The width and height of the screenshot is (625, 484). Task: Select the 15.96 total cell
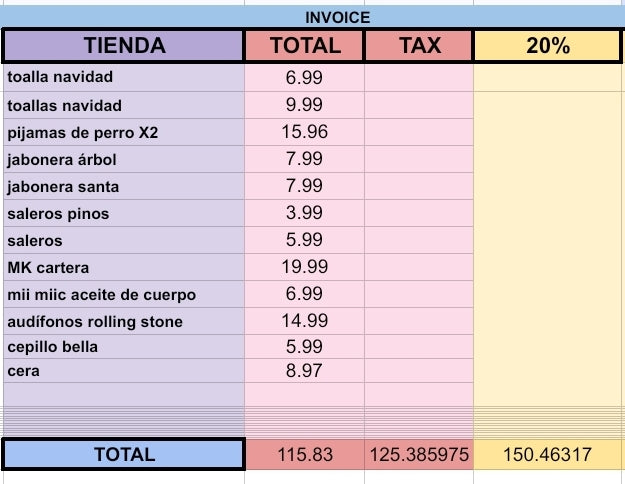[304, 131]
